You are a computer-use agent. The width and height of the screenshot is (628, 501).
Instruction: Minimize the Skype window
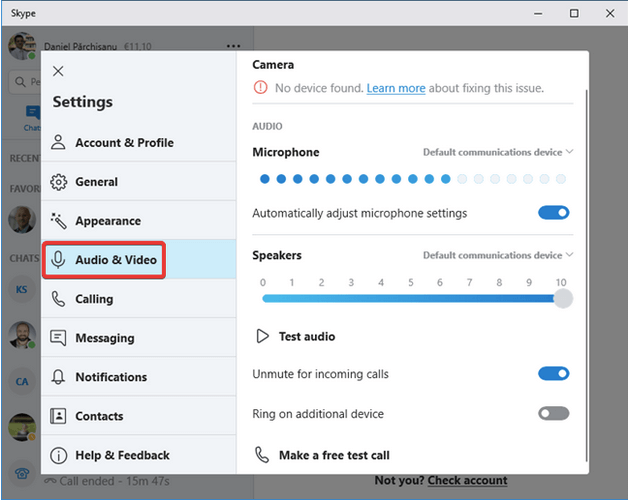point(538,13)
